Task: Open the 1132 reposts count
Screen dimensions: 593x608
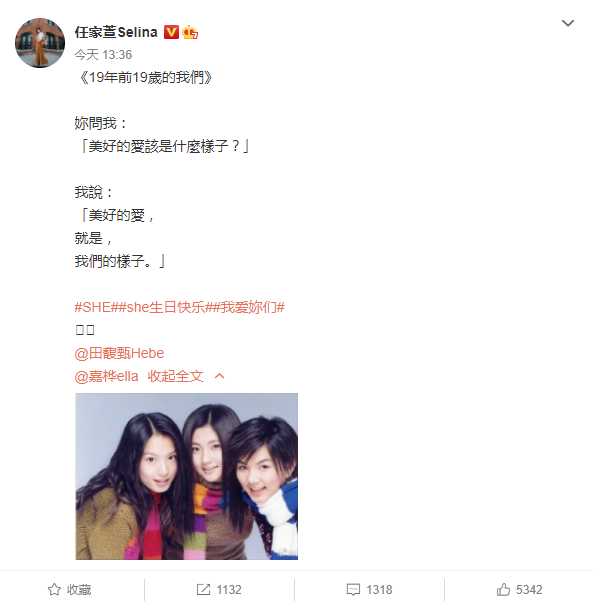Action: (229, 590)
